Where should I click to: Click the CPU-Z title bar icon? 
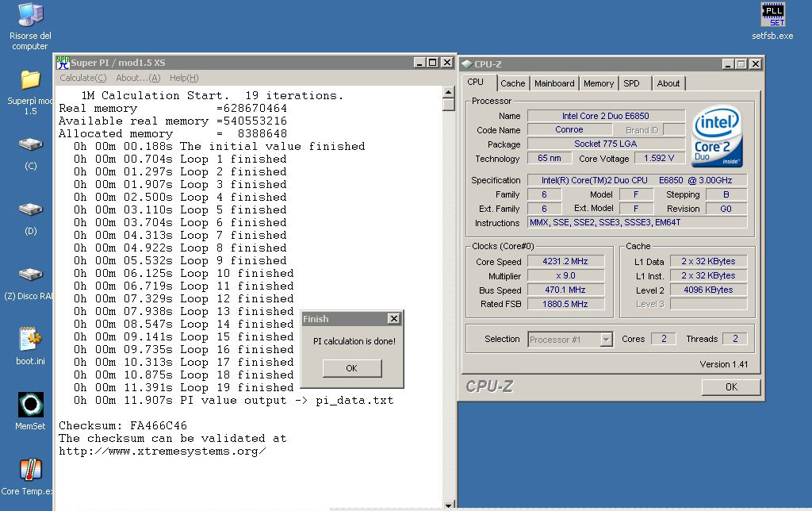466,63
